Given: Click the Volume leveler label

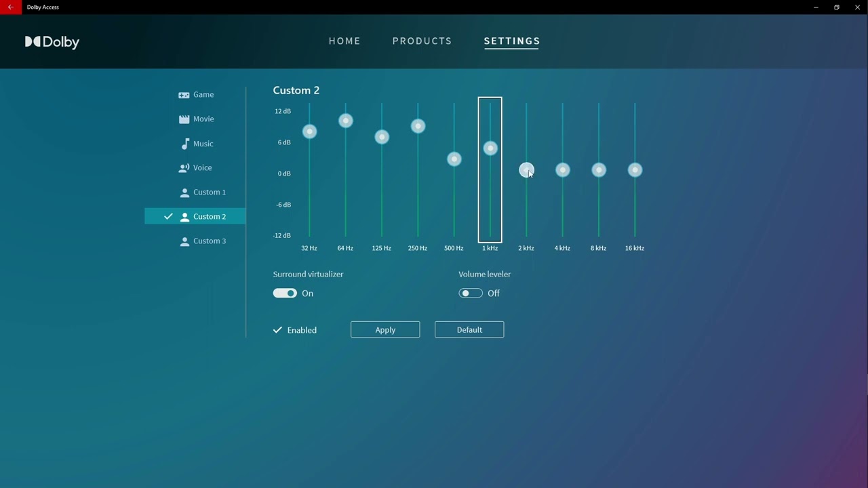Looking at the screenshot, I should 485,274.
